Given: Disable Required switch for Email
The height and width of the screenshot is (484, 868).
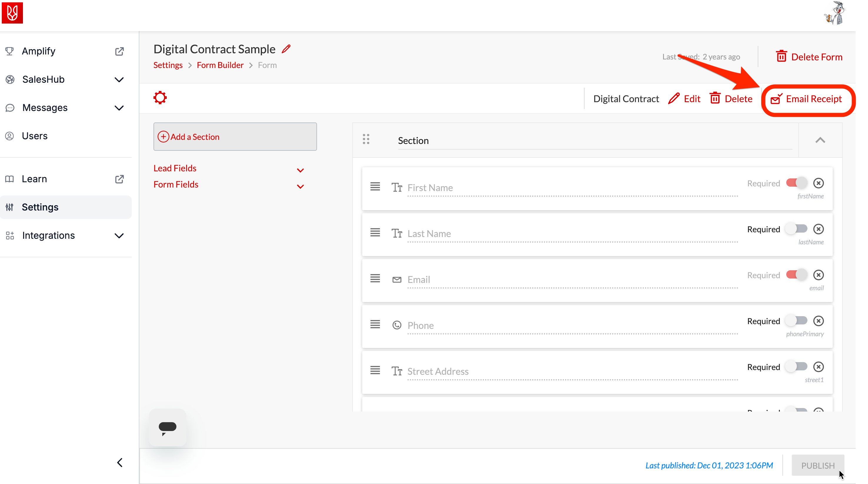Looking at the screenshot, I should click(797, 275).
